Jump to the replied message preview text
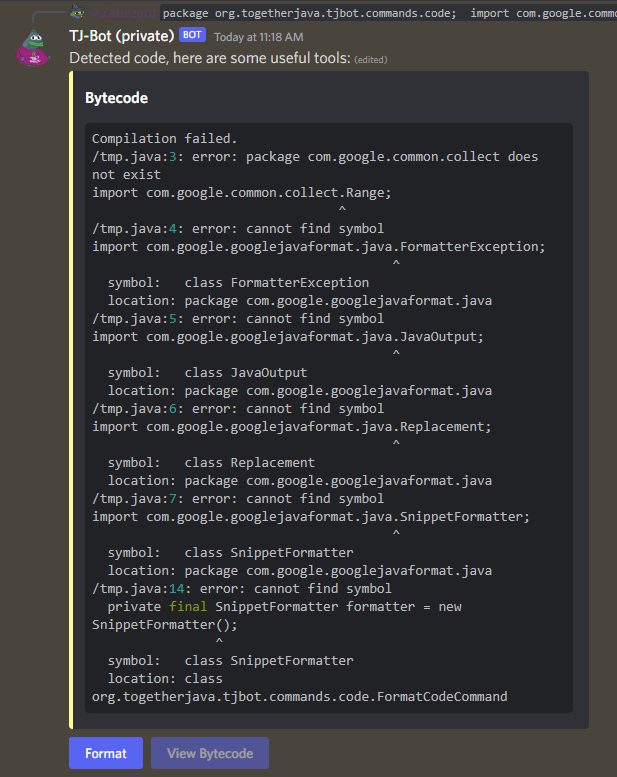Image resolution: width=617 pixels, height=777 pixels. [389, 13]
